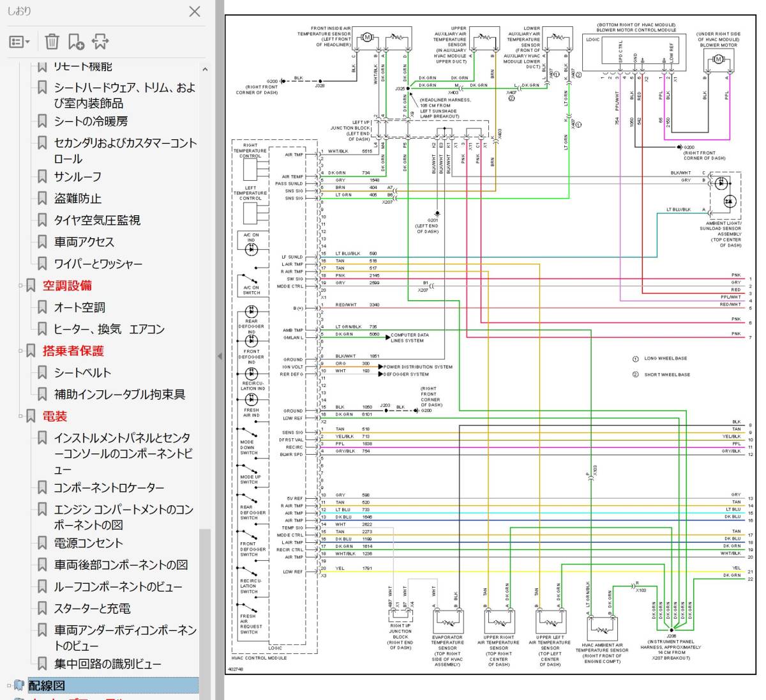Open the bookmark options dropdown menu
This screenshot has width=766, height=700.
(x=19, y=42)
